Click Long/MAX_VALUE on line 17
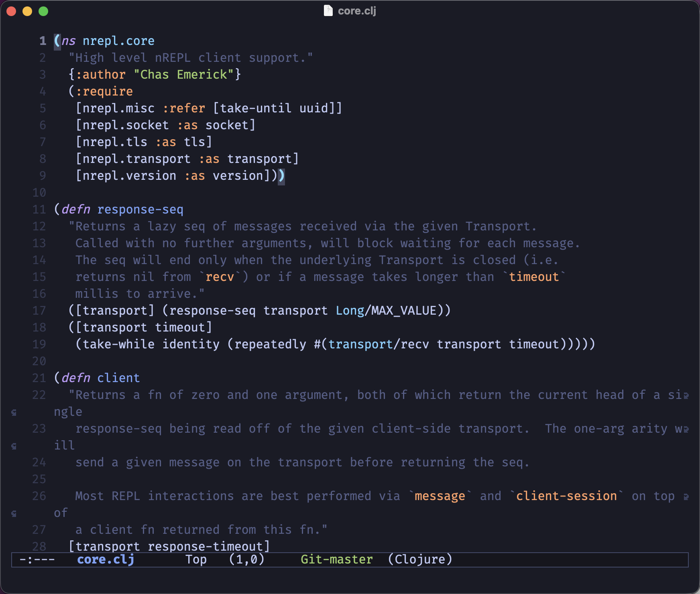This screenshot has width=700, height=594. 386,311
